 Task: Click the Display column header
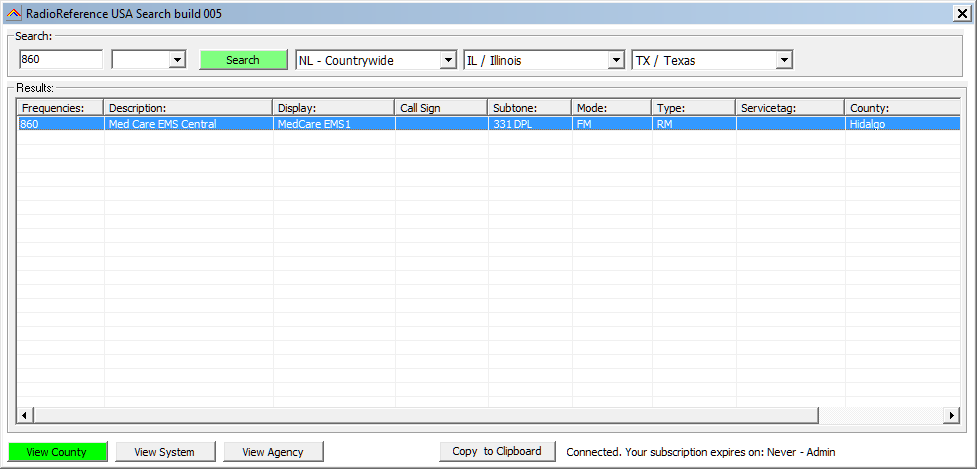tap(333, 108)
